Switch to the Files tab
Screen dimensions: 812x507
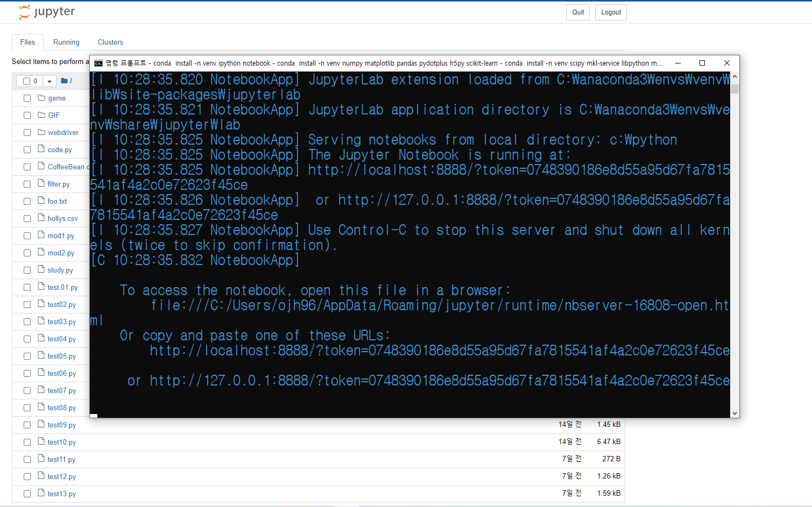pos(27,42)
